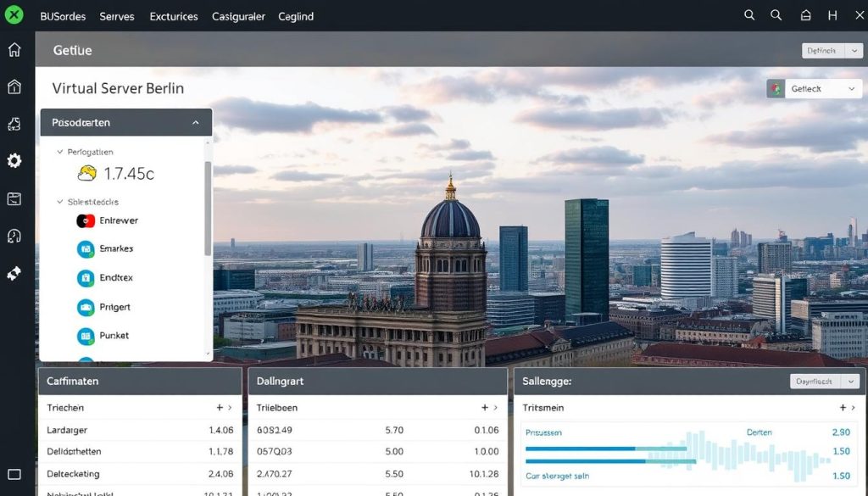The image size is (868, 496).
Task: Expand Trilebeen row chevron arrow
Action: pos(495,408)
